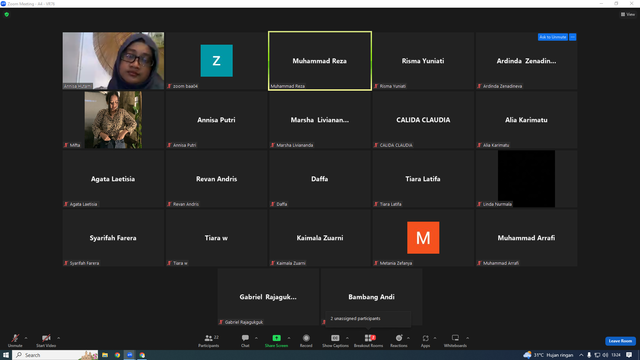The height and width of the screenshot is (360, 640).
Task: Unmute the microphone in Zoom toolbar
Action: (x=15, y=340)
